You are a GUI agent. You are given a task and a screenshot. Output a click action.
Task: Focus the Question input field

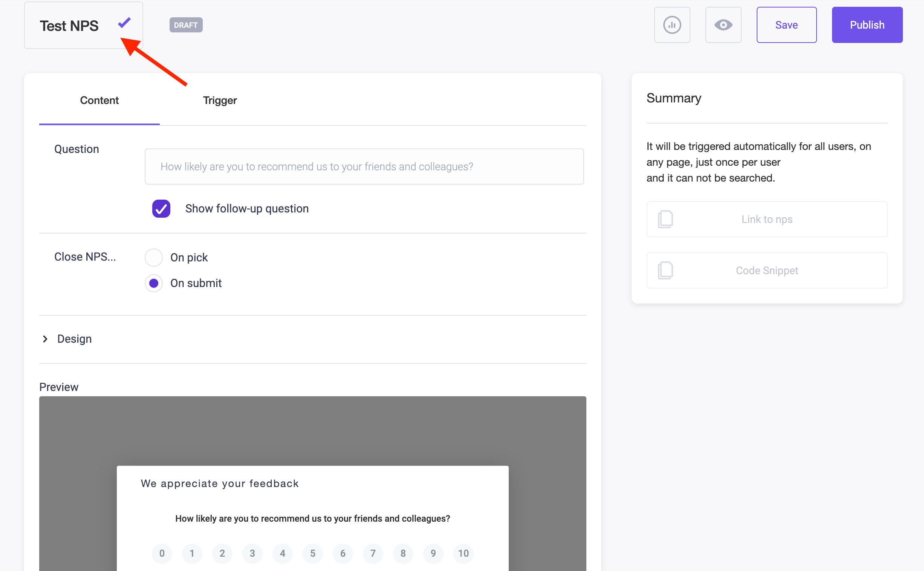pos(364,166)
